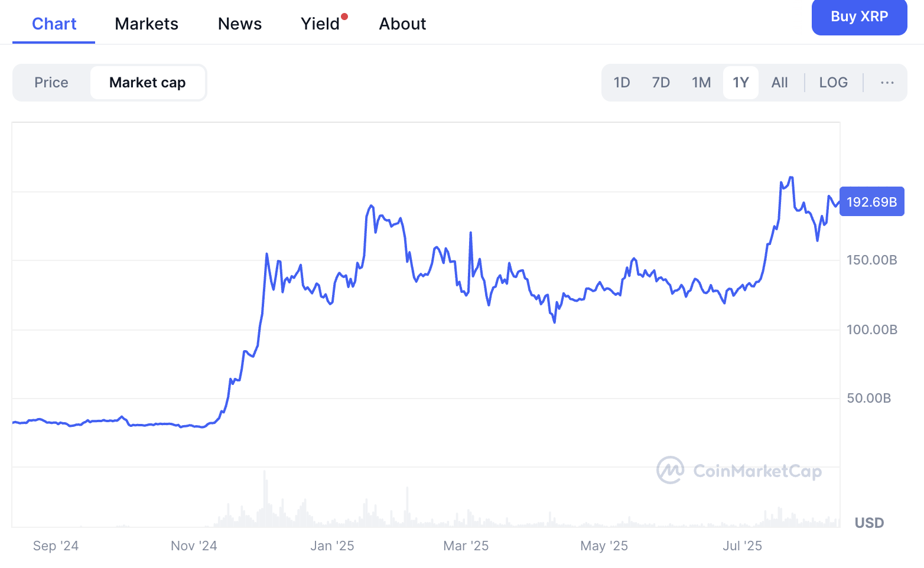Show all-time data with All
924x568 pixels.
pos(779,83)
